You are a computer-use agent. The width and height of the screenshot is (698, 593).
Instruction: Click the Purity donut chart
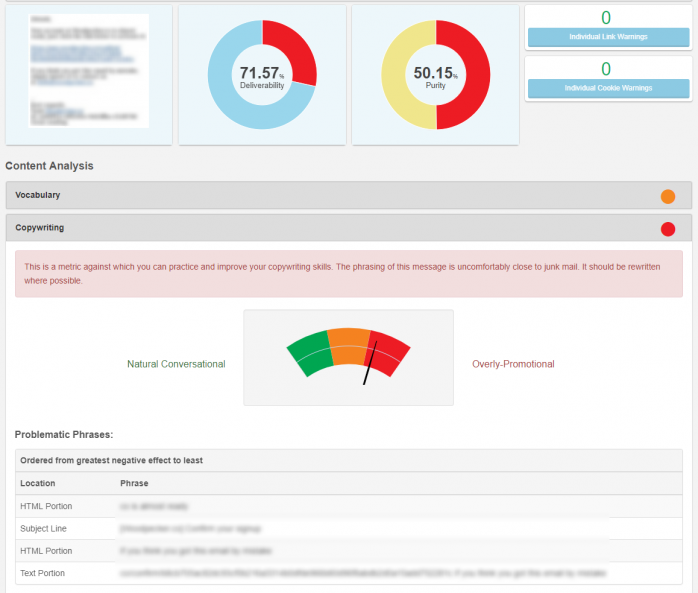(x=436, y=74)
